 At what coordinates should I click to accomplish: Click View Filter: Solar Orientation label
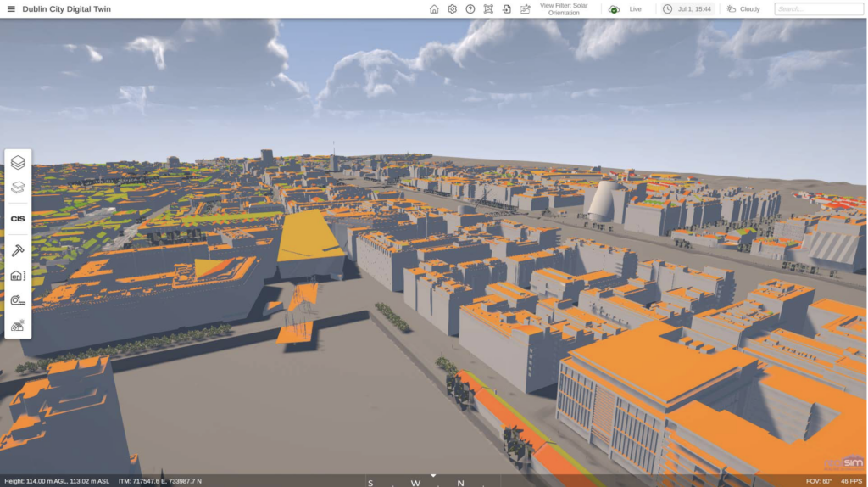pyautogui.click(x=564, y=8)
